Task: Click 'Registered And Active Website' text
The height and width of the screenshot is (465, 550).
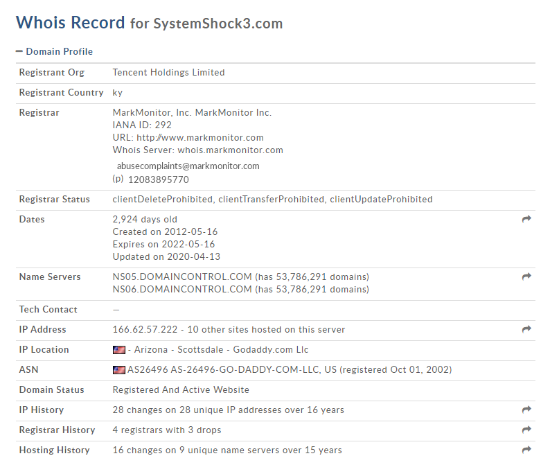Action: coord(181,390)
